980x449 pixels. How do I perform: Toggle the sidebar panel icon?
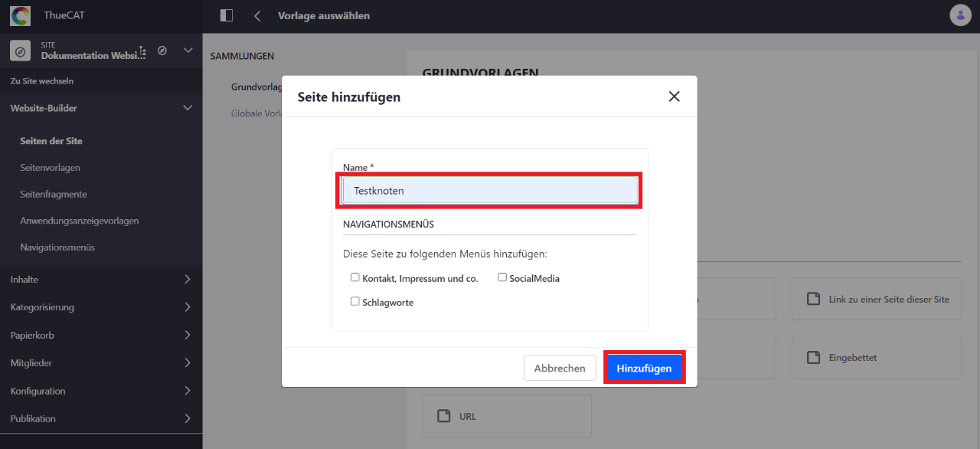pos(226,15)
